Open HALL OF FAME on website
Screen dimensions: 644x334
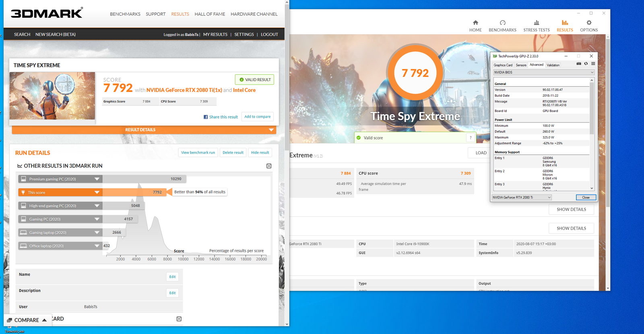pyautogui.click(x=210, y=14)
